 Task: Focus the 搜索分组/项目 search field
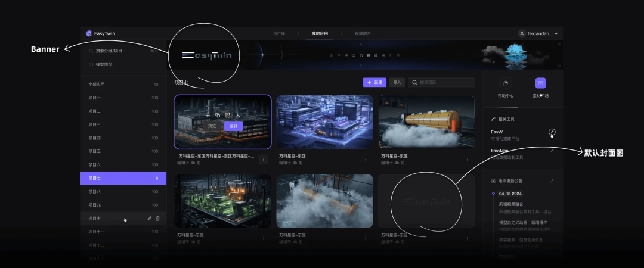123,51
